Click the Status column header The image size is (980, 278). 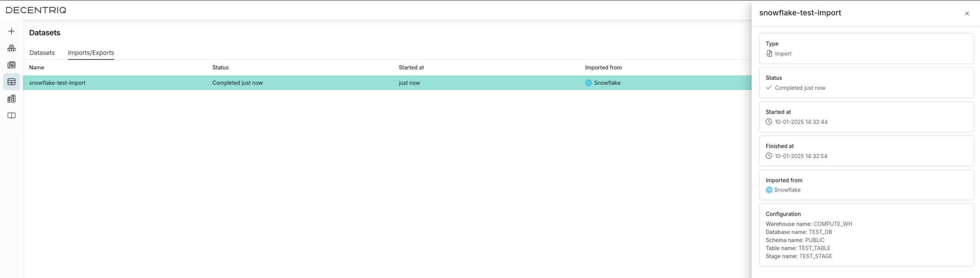pos(220,67)
